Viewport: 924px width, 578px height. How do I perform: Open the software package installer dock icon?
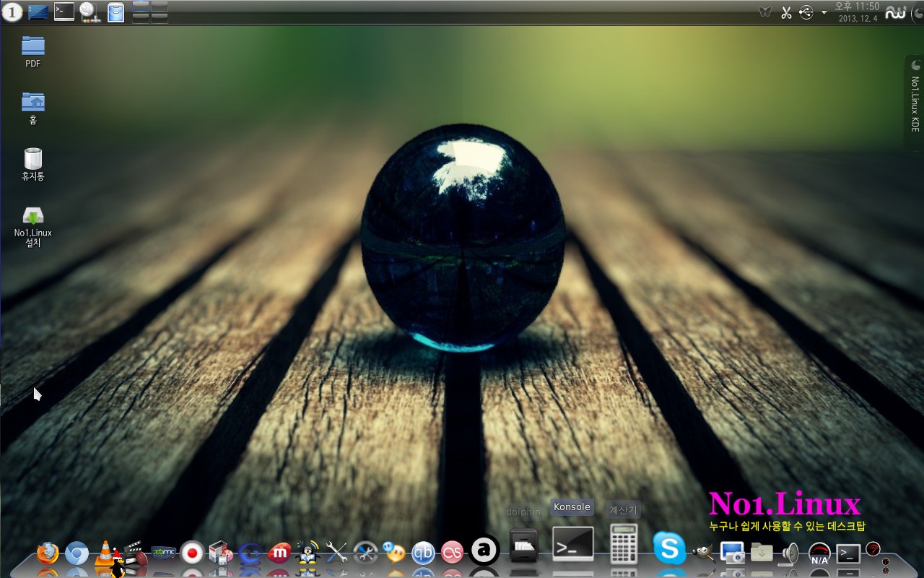[220, 553]
